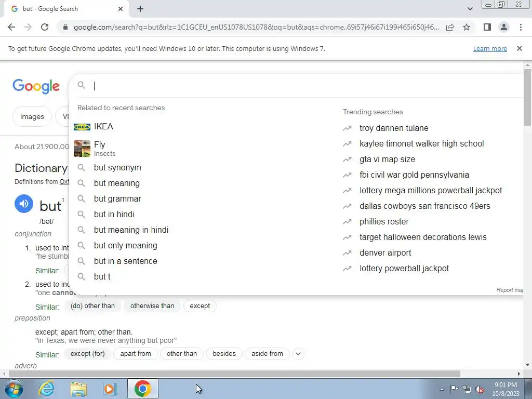Click the 'besides' chip
Image resolution: width=532 pixels, height=399 pixels.
tap(224, 354)
